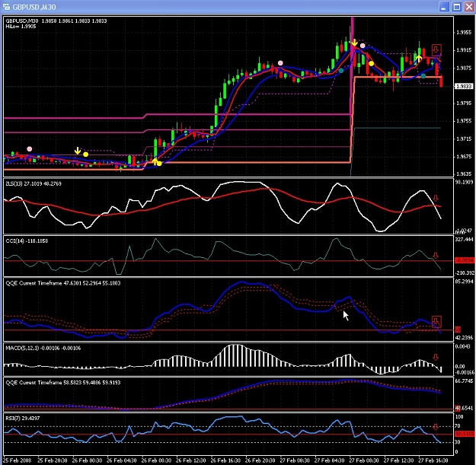Close the GBPUSD,M30 chart window
The height and width of the screenshot is (465, 476).
[469, 7]
